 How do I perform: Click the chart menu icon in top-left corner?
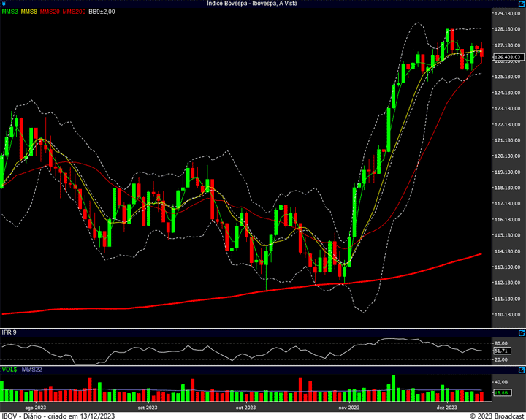pyautogui.click(x=4, y=4)
